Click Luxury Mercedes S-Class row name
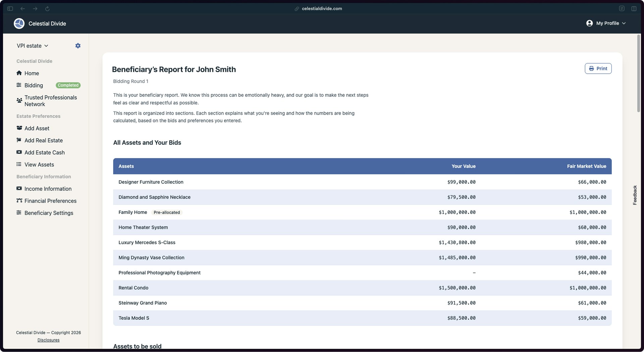The image size is (644, 352). 147,242
